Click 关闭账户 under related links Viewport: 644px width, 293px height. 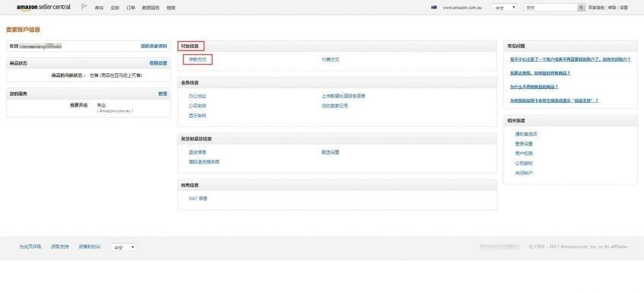(524, 174)
